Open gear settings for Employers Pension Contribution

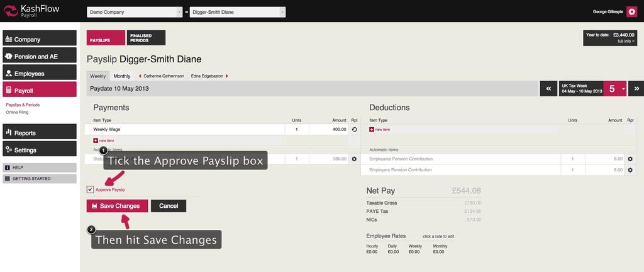coord(630,170)
